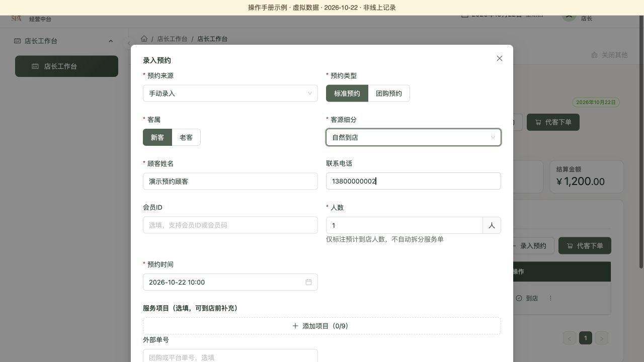The height and width of the screenshot is (362, 644).
Task: Select 标准预约 booking type
Action: point(347,94)
